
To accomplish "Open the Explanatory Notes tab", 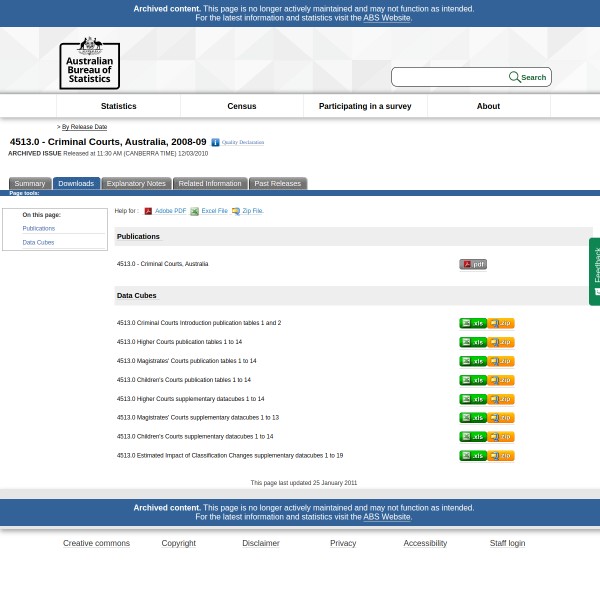I will click(x=136, y=184).
